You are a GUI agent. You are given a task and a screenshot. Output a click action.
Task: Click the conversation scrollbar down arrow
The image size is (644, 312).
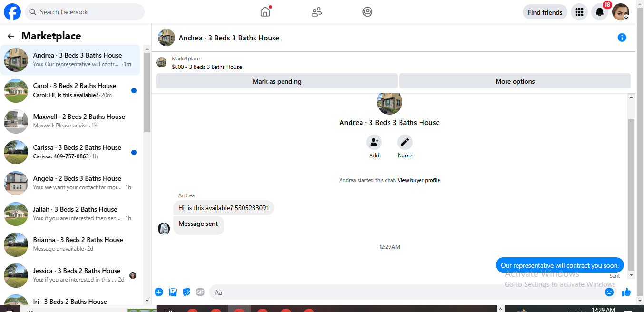[x=632, y=275]
